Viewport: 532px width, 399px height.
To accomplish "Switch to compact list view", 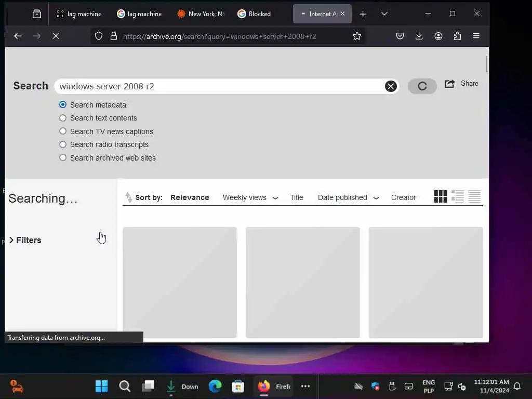I will click(x=474, y=196).
